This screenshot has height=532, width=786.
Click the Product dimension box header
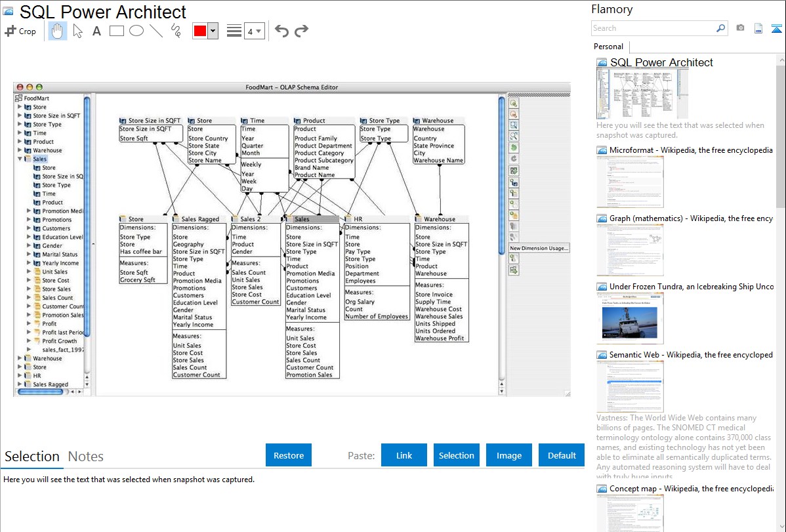[x=324, y=121]
